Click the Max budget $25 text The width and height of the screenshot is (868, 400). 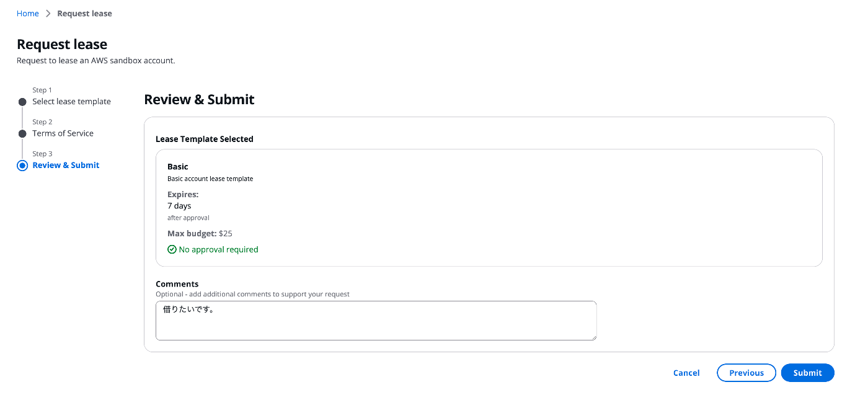[200, 234]
